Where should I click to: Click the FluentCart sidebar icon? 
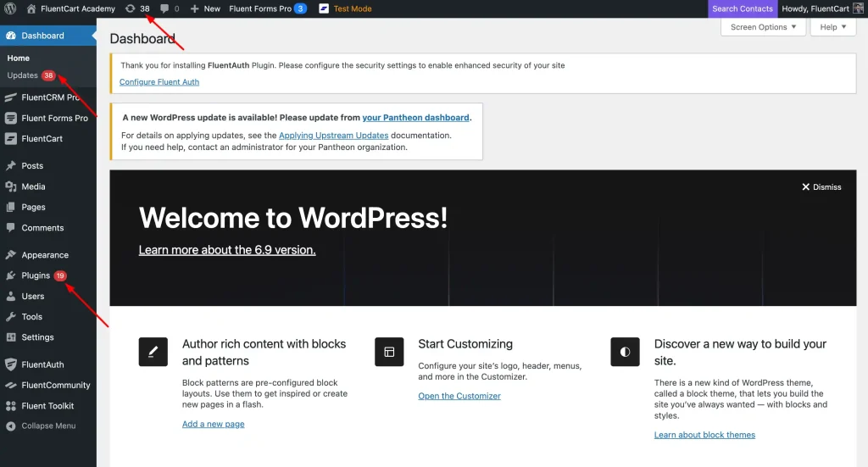click(10, 138)
